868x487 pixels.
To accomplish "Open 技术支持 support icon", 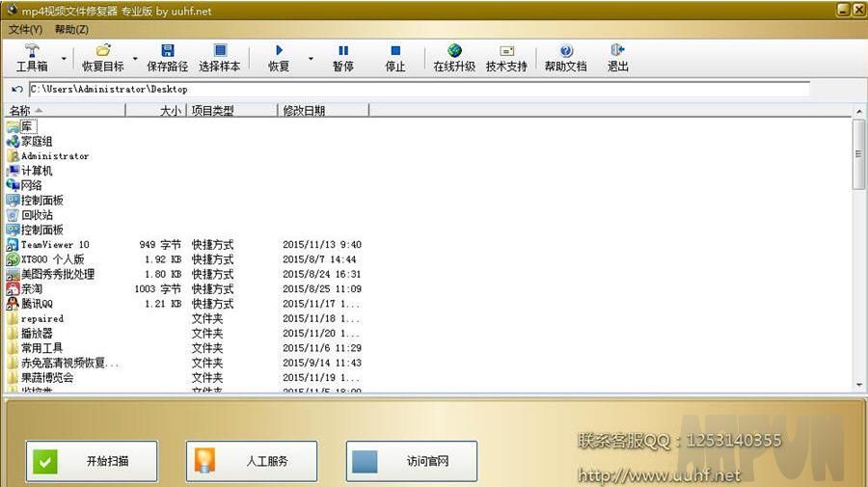I will click(x=506, y=50).
